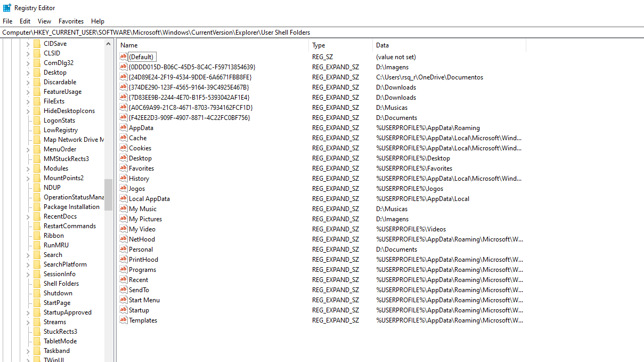Click the SendTo value icon
Viewport: 644px width, 362px height.
124,289
